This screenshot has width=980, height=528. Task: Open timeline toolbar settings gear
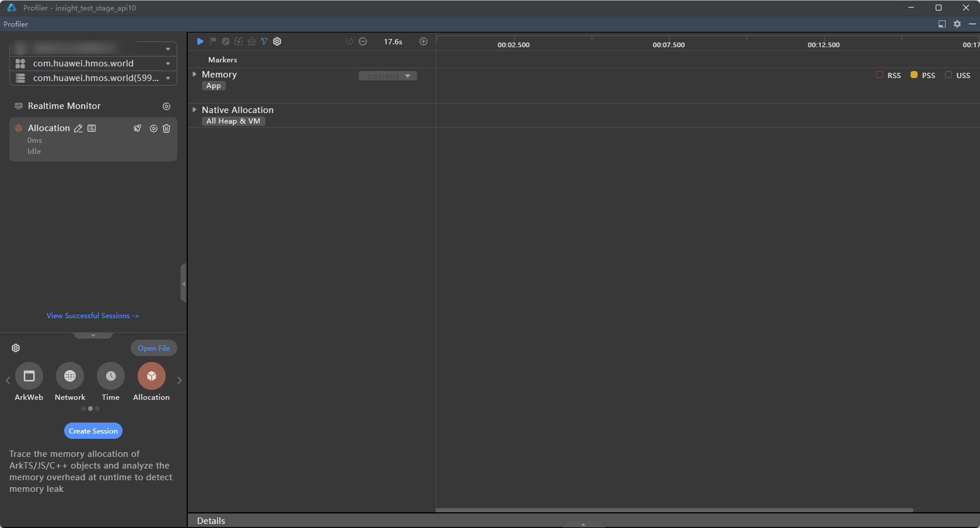click(277, 41)
